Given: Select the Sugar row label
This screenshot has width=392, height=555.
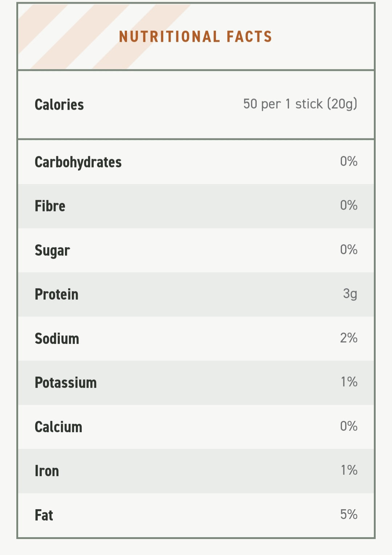Looking at the screenshot, I should point(52,251).
